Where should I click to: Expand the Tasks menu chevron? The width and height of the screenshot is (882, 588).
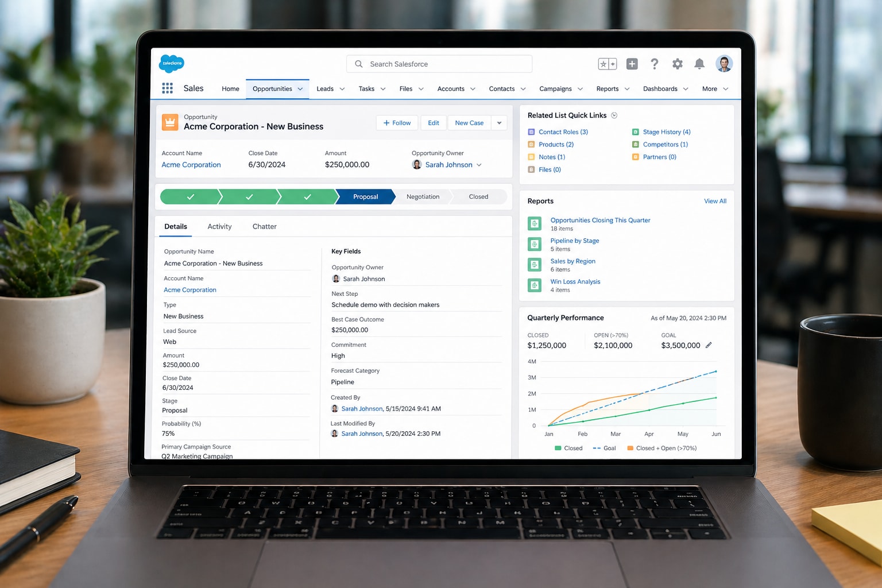[383, 89]
